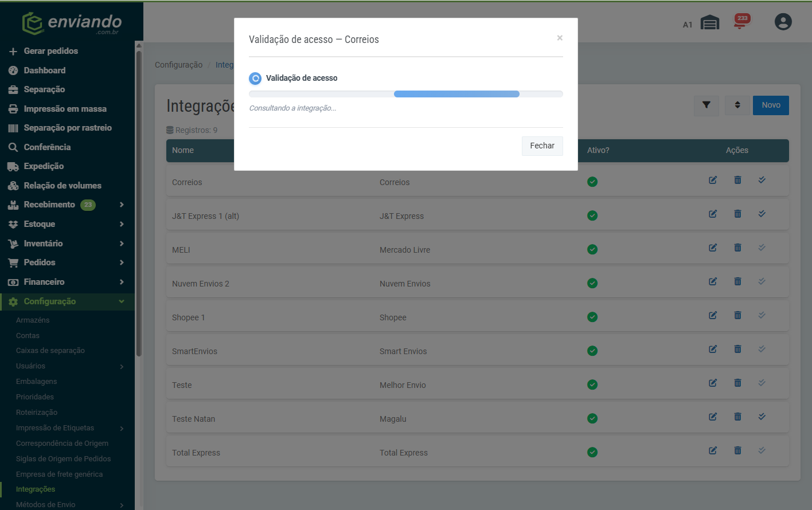Image resolution: width=812 pixels, height=510 pixels.
Task: Toggle the active status of Shopee 1
Action: pos(592,317)
